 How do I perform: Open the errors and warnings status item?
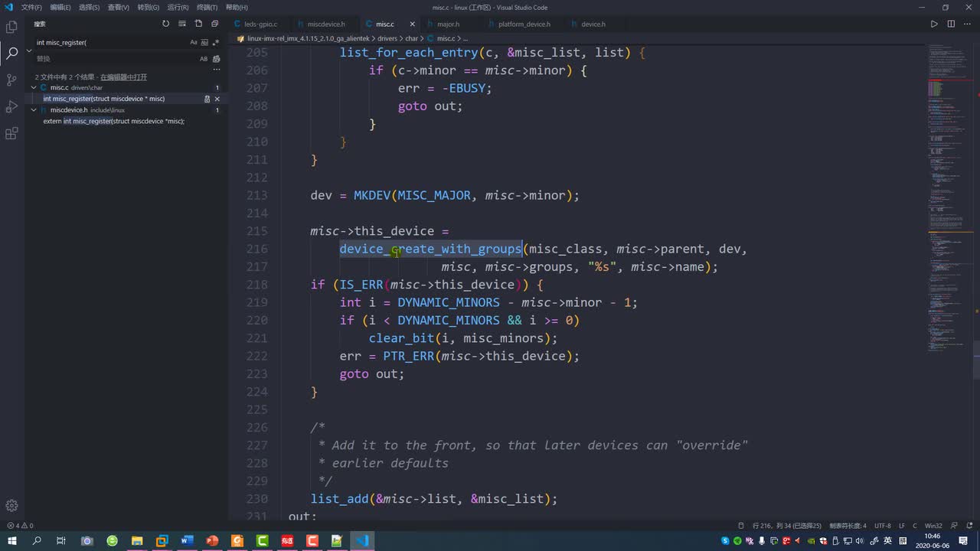click(20, 526)
